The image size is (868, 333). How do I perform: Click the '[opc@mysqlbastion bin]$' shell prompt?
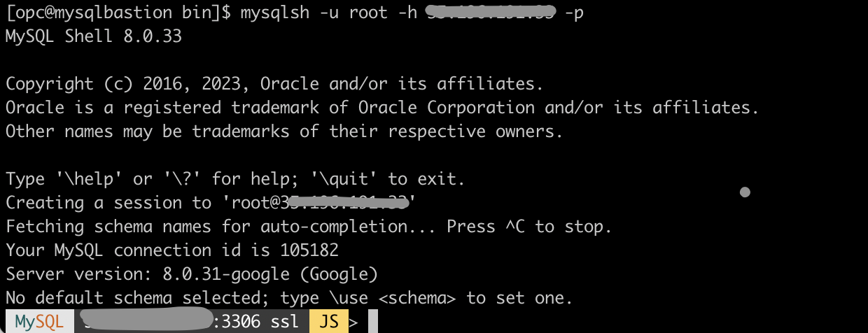(118, 13)
